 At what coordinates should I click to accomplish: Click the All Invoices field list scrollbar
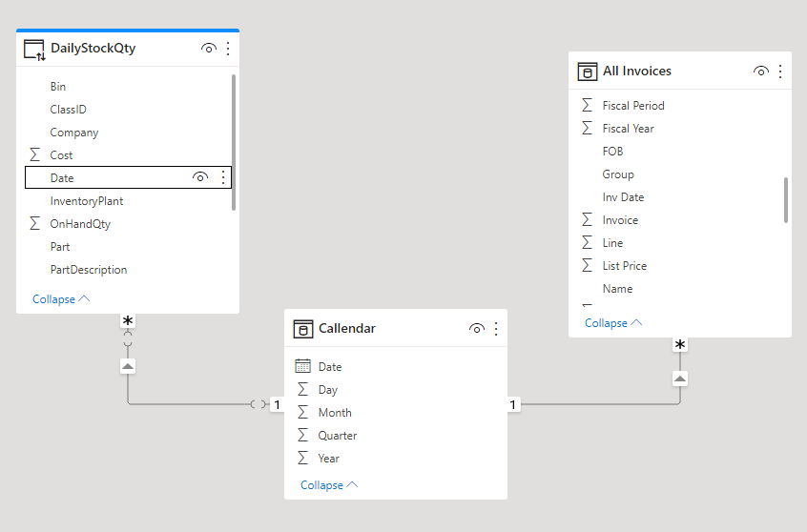coord(786,200)
